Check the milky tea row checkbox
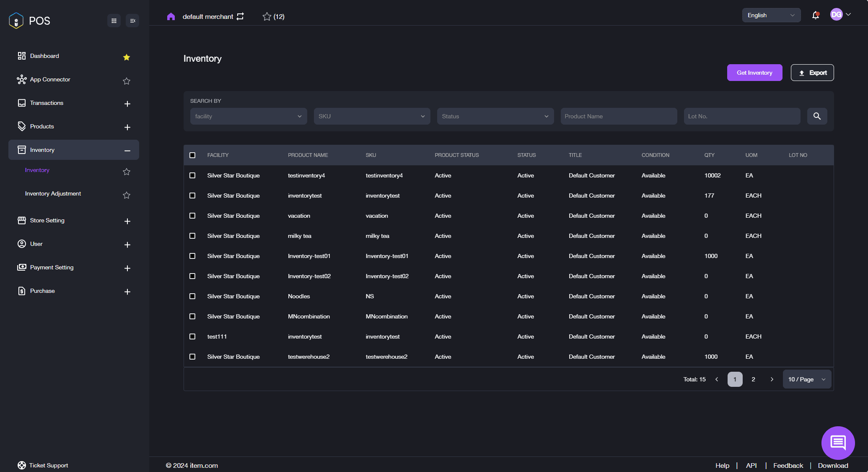This screenshot has height=472, width=868. click(x=192, y=236)
